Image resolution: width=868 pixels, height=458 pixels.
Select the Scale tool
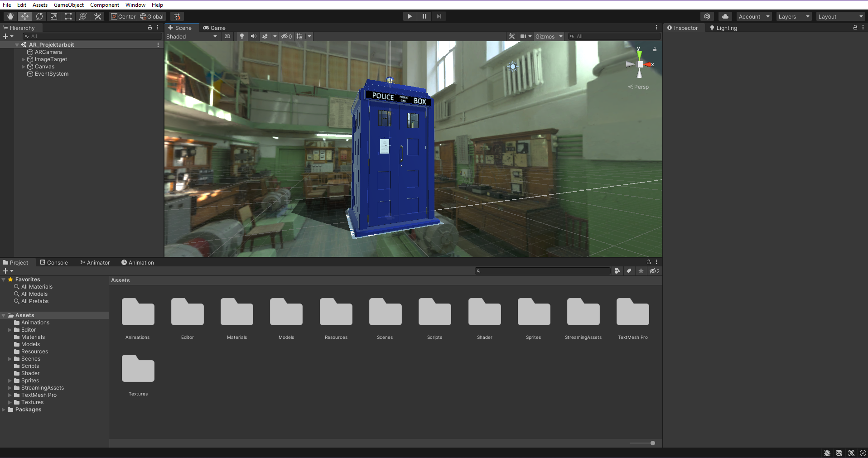tap(53, 16)
